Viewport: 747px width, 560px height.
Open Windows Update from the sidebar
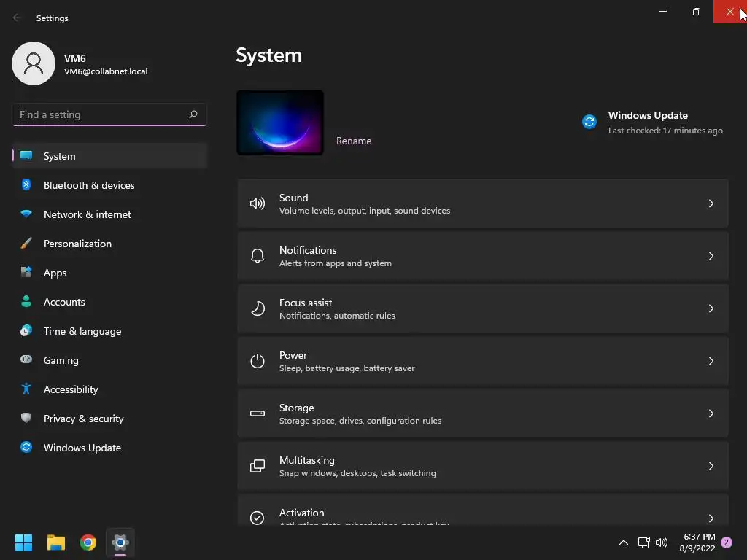click(109, 448)
